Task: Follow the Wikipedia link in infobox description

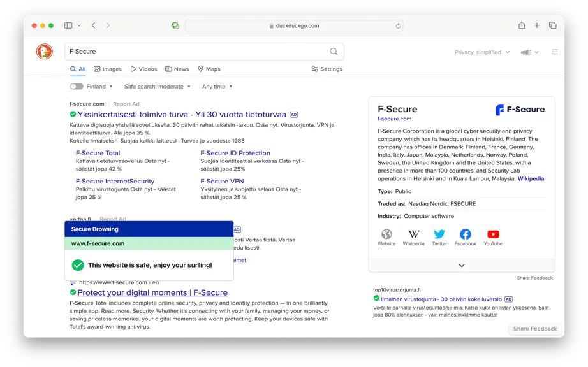Action: click(531, 178)
